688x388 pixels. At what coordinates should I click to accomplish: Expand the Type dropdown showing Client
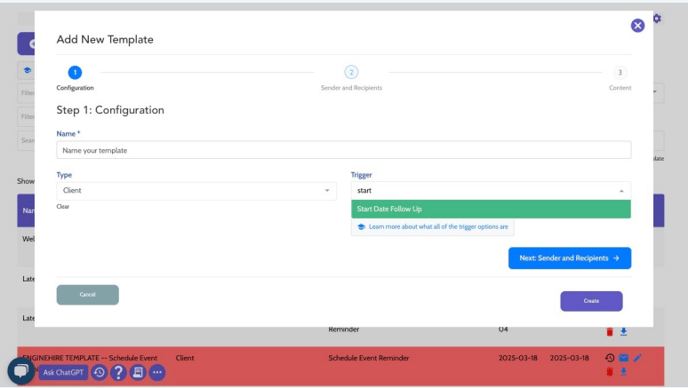pos(197,191)
